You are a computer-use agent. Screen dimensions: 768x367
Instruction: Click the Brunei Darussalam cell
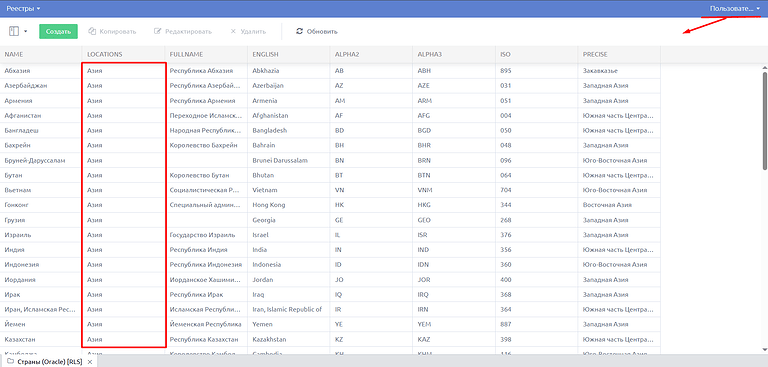[x=289, y=160]
